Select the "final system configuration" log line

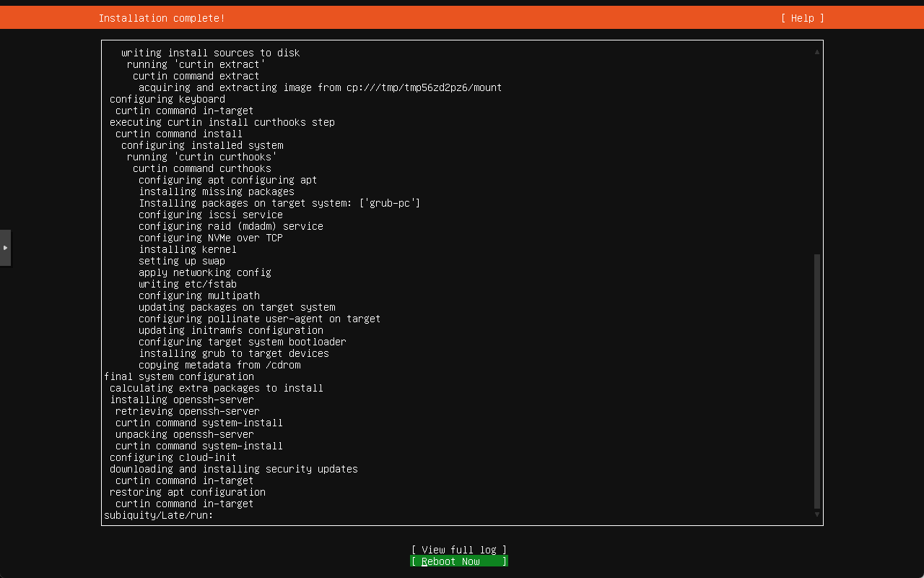[179, 376]
